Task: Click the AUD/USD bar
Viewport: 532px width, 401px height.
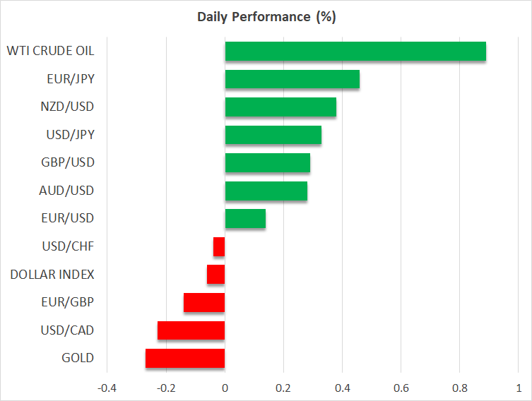Action: pos(266,191)
